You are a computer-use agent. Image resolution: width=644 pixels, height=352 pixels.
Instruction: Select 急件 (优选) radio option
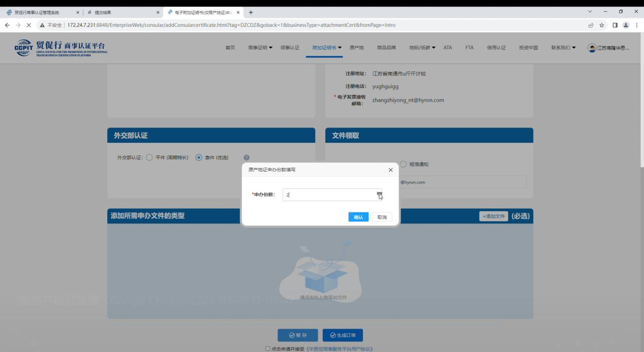coord(199,157)
